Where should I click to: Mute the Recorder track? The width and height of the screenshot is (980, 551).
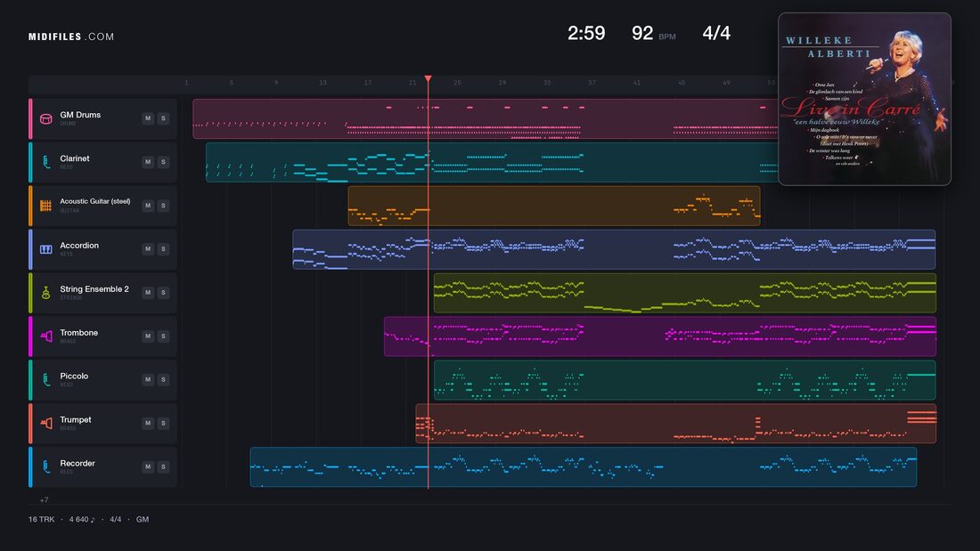(x=148, y=466)
